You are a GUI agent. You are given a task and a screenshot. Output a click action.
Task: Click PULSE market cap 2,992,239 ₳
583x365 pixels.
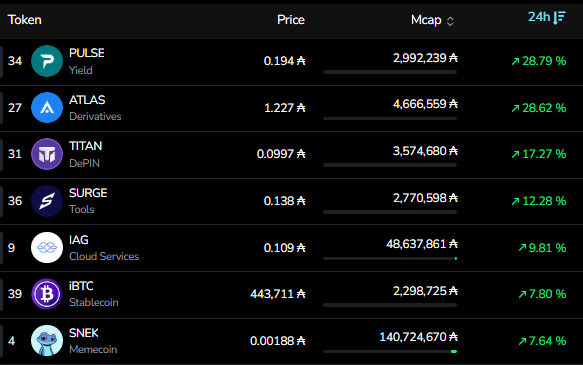(x=425, y=58)
